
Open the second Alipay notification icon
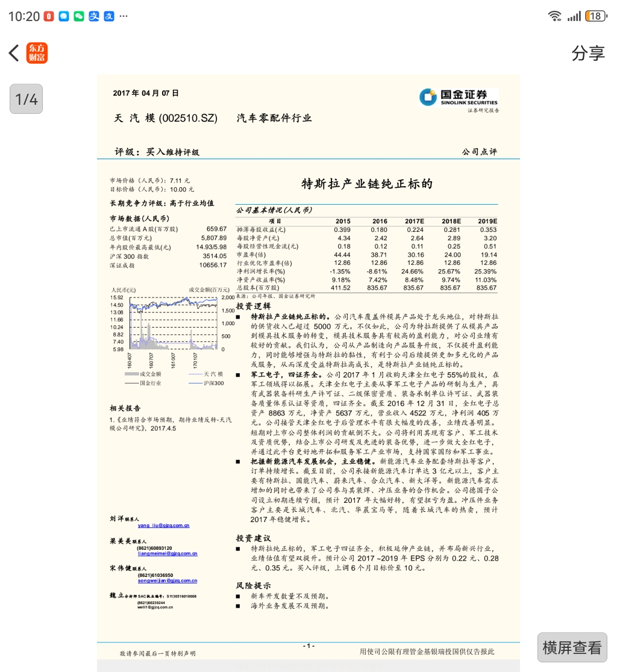pyautogui.click(x=109, y=16)
